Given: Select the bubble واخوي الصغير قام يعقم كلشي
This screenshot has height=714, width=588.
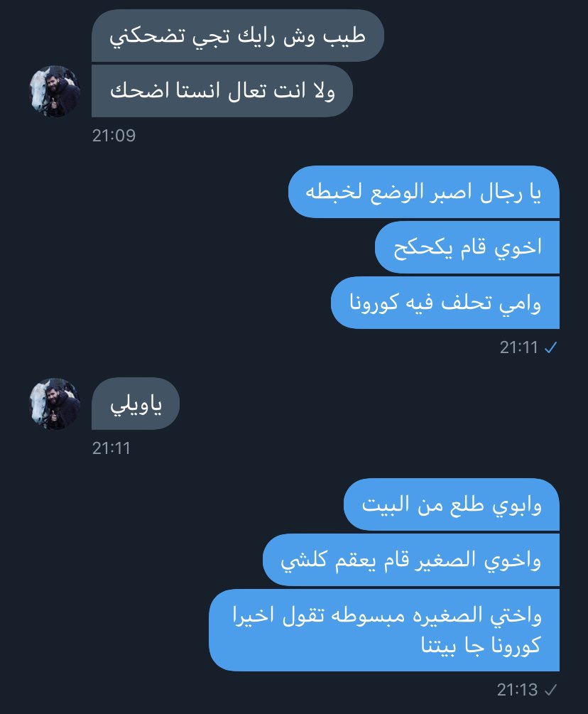Looking at the screenshot, I should coord(411,560).
